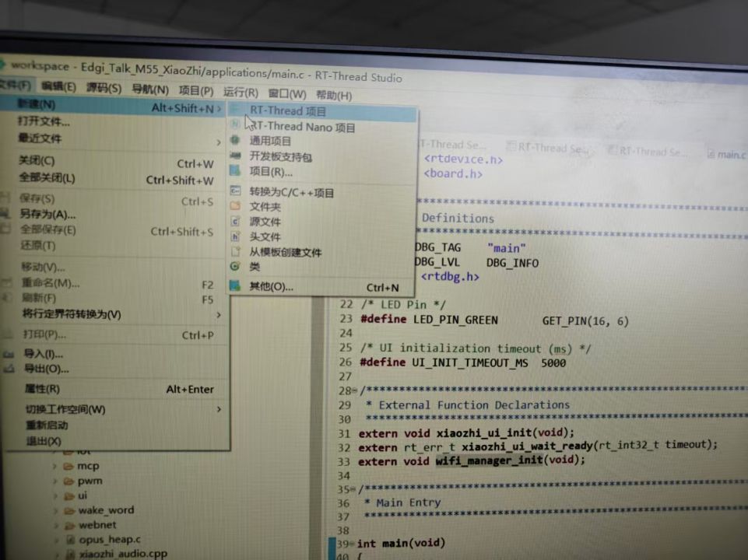This screenshot has width=748, height=560.
Task: Click line number 23 in editor gutter
Action: coord(346,319)
